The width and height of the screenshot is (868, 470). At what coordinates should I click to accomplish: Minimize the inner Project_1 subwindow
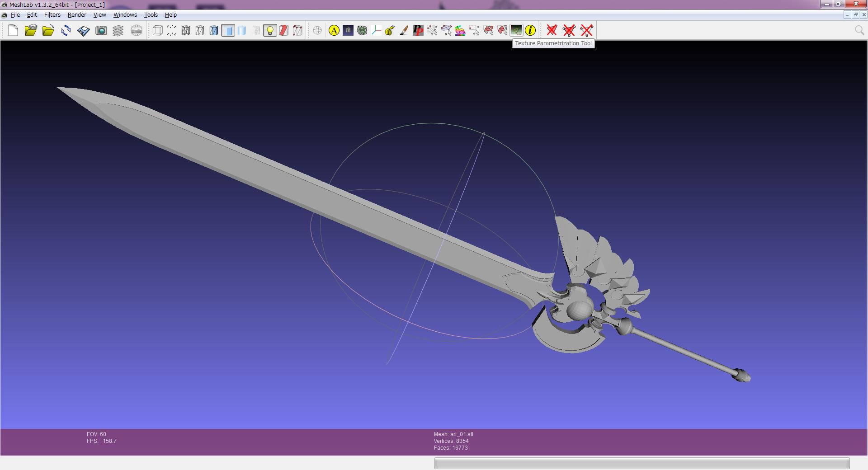point(847,15)
